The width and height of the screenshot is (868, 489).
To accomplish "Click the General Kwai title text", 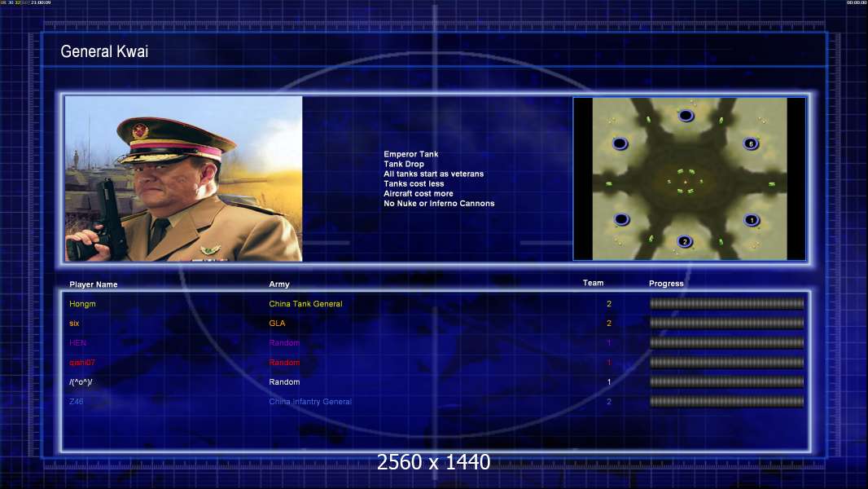I will [x=104, y=51].
